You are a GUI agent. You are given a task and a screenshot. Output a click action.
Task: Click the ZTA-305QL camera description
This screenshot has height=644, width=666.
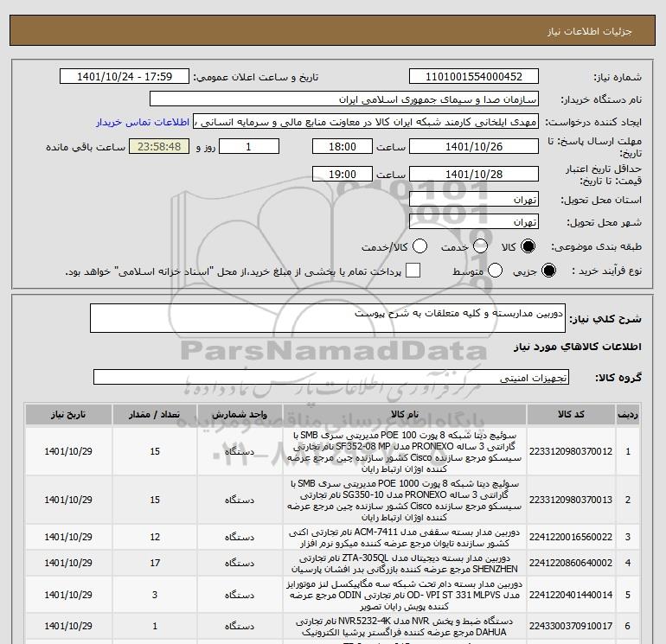pos(405,564)
